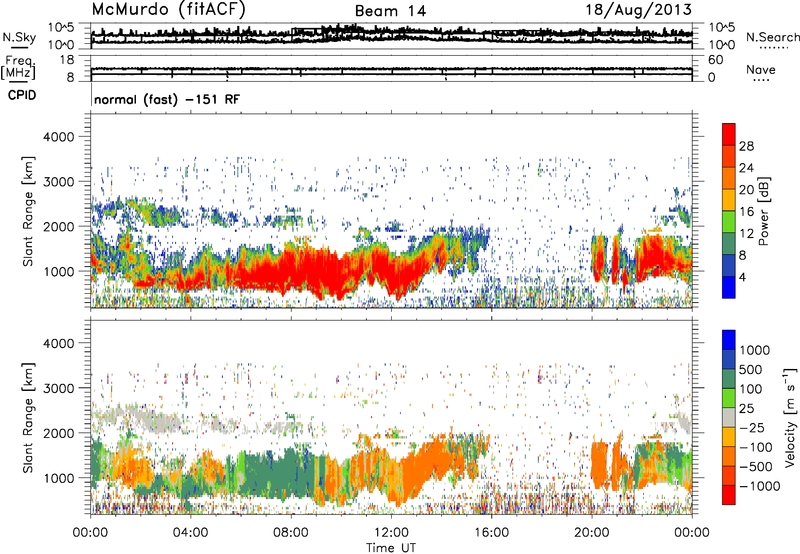Image resolution: width=800 pixels, height=554 pixels.
Task: Pick the orange Power segment between 20 and 24
Action: click(729, 178)
